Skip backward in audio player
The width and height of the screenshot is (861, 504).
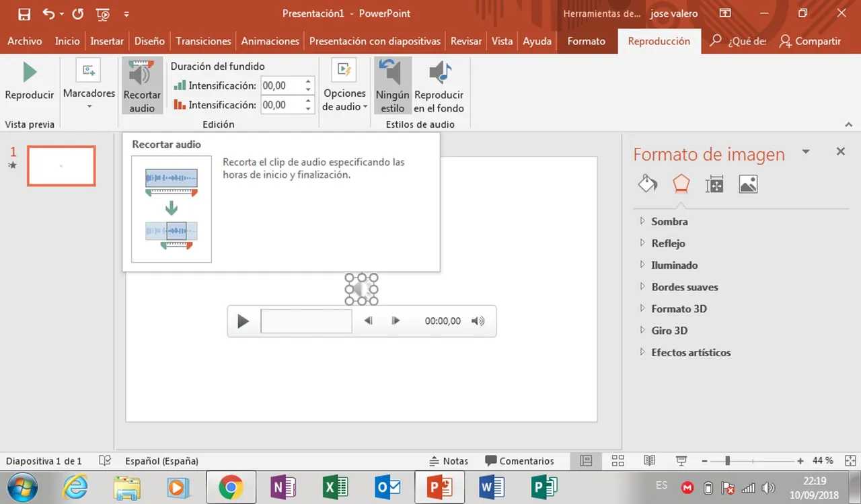click(368, 321)
